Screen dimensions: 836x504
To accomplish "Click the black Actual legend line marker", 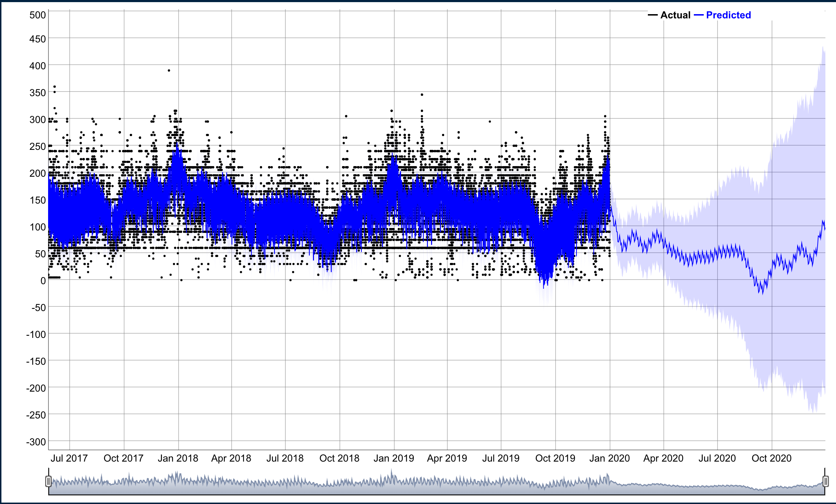I will pos(652,15).
